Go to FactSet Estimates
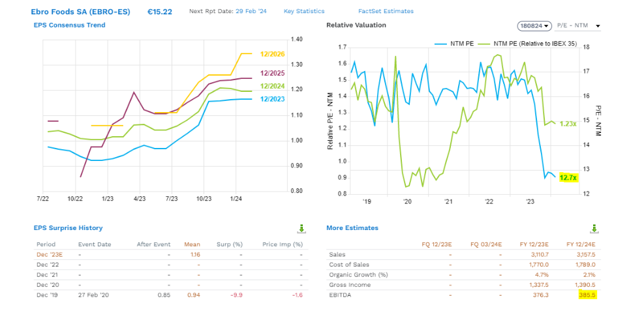The width and height of the screenshot is (644, 333). 386,11
